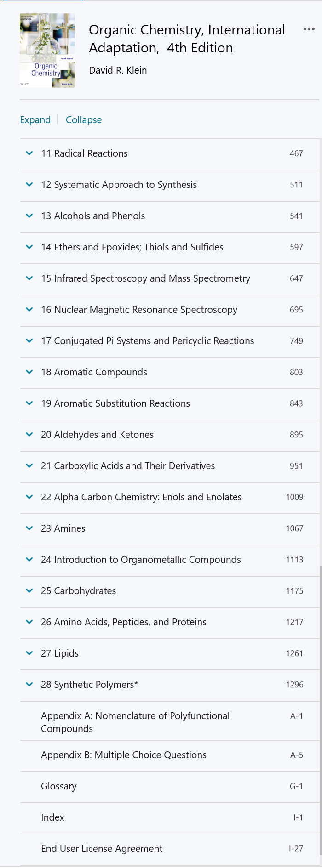The height and width of the screenshot is (868, 322).
Task: Expand the 27 Lipids chevron
Action: 29,653
